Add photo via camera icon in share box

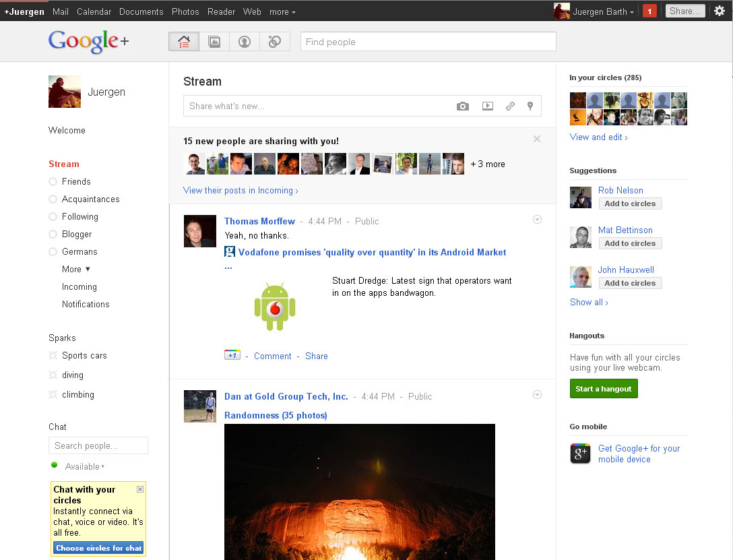click(x=462, y=106)
